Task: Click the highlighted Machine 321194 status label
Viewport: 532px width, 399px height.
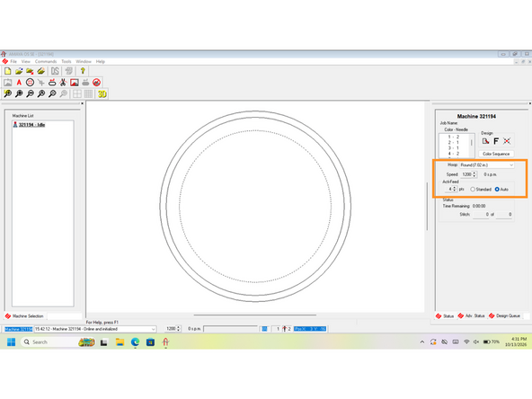Action: pyautogui.click(x=19, y=329)
